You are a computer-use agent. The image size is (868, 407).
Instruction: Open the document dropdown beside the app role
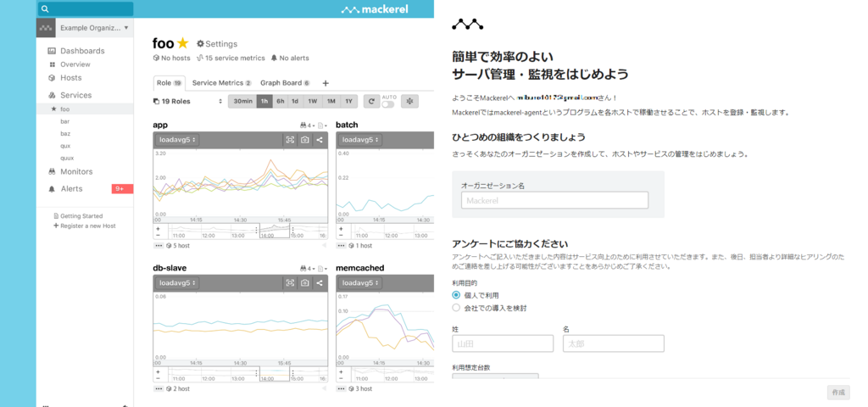322,125
